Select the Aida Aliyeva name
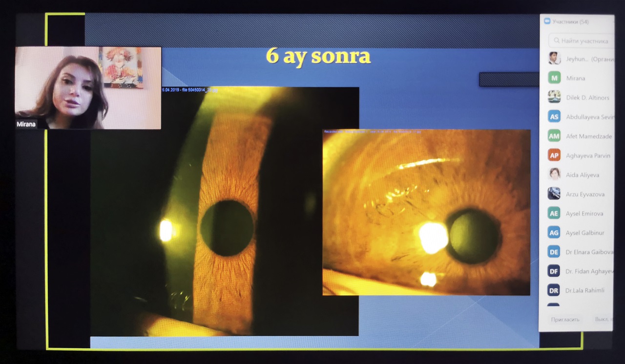Screen dimensions: 625x364 click(583, 175)
